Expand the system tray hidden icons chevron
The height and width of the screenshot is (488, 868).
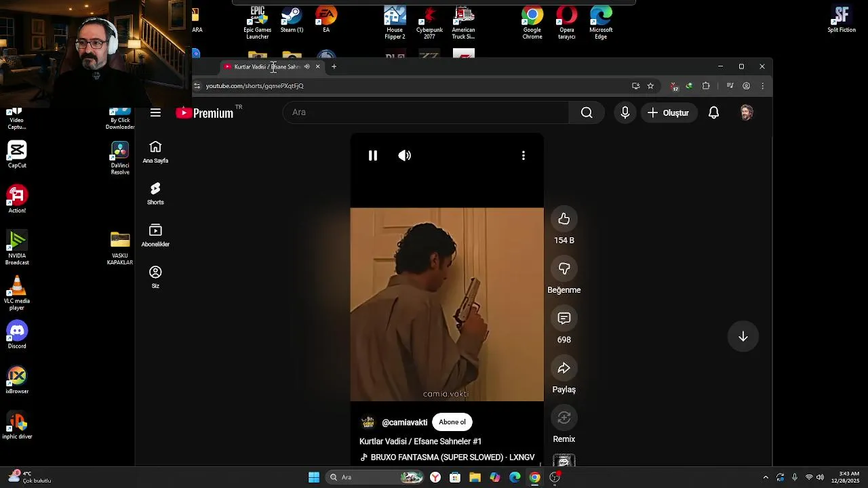pyautogui.click(x=766, y=477)
